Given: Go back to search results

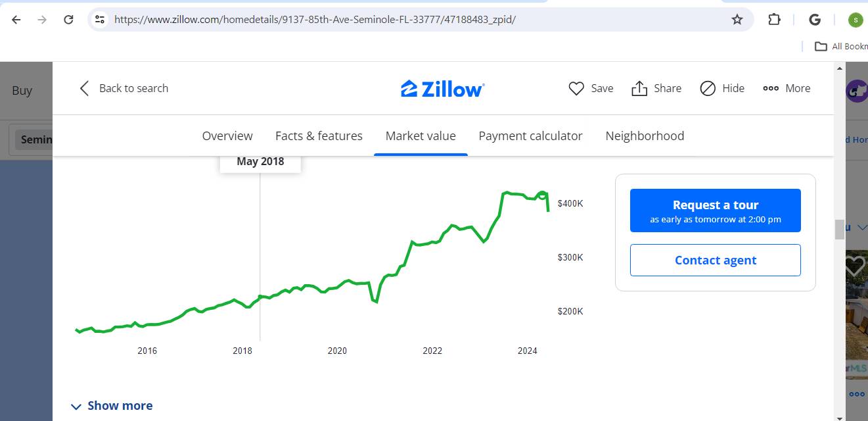Looking at the screenshot, I should click(x=124, y=88).
